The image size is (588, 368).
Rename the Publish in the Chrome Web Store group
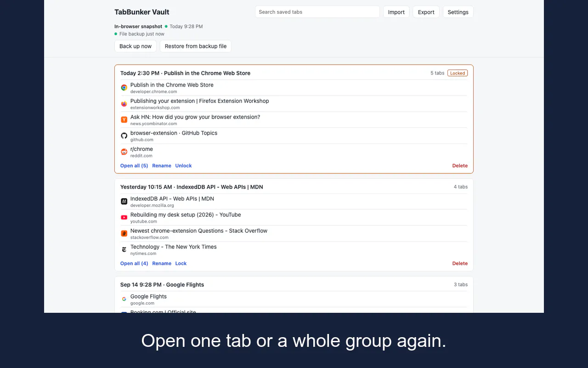pyautogui.click(x=162, y=166)
